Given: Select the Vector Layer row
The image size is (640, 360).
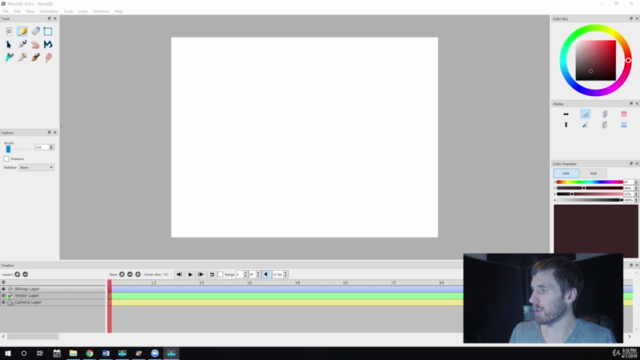Looking at the screenshot, I should (x=53, y=296).
